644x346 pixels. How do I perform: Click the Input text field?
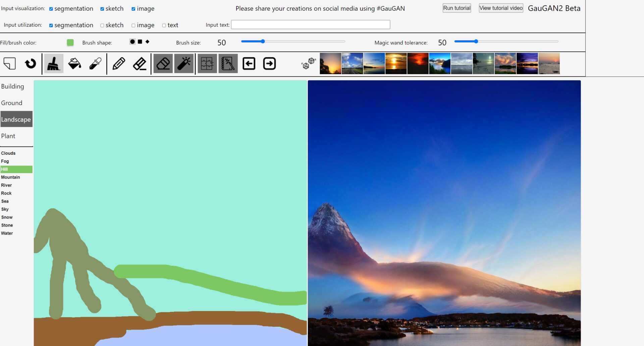(x=311, y=24)
